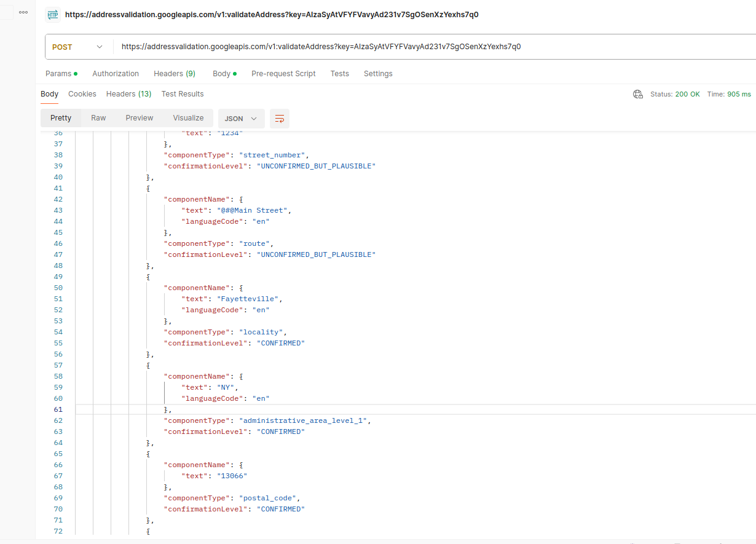Click "componentName" key on line 50
This screenshot has width=756, height=544.
tap(197, 288)
